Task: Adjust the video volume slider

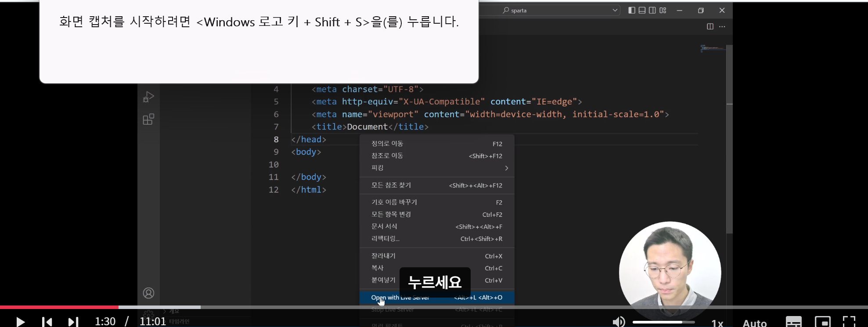Action: pyautogui.click(x=663, y=322)
